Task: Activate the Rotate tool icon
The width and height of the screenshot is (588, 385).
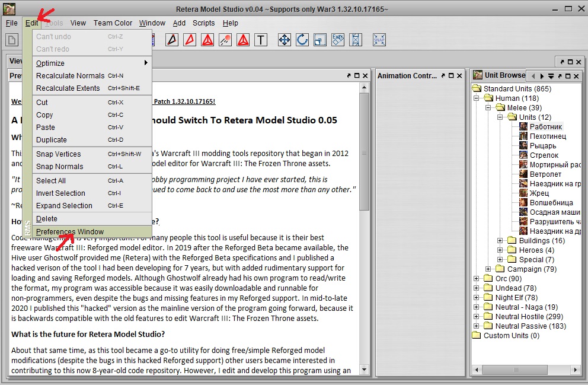Action: (302, 40)
